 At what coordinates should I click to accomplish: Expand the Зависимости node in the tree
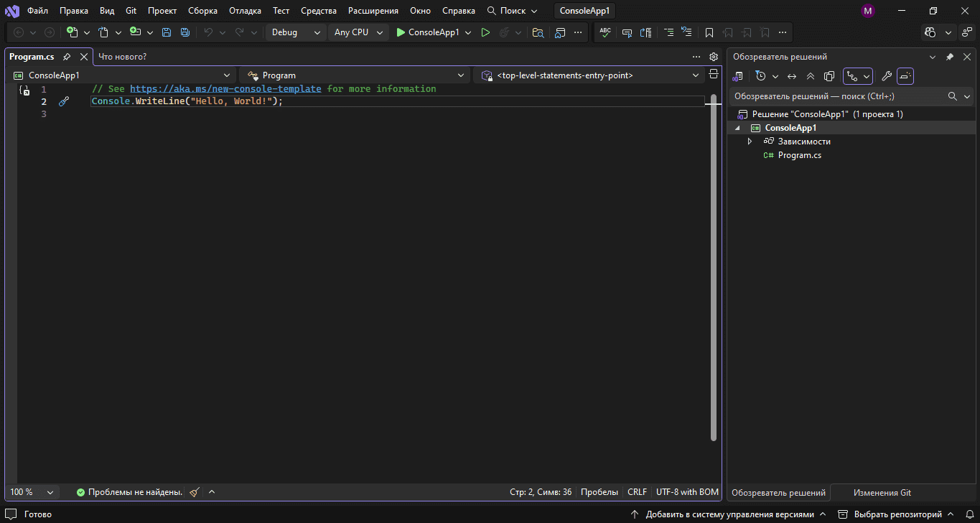coord(750,142)
